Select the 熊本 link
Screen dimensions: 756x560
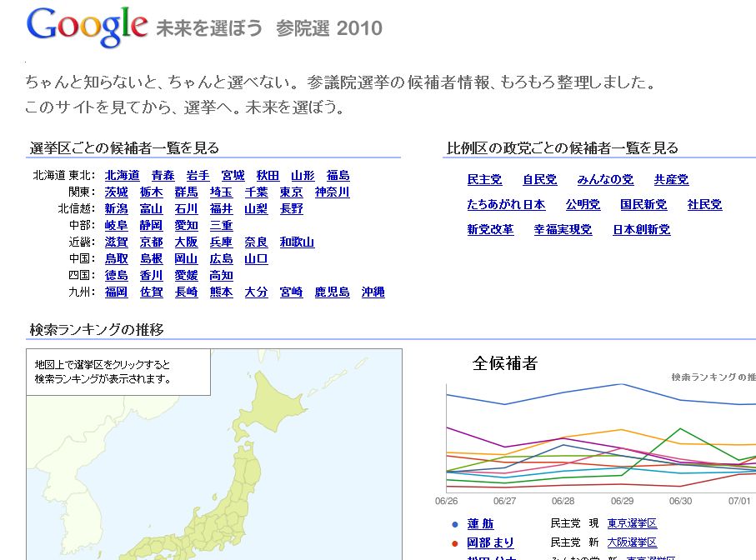coord(222,292)
